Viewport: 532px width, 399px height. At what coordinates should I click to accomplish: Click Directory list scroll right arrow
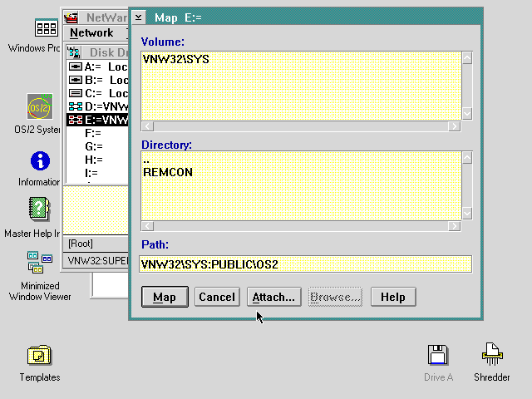coord(455,226)
